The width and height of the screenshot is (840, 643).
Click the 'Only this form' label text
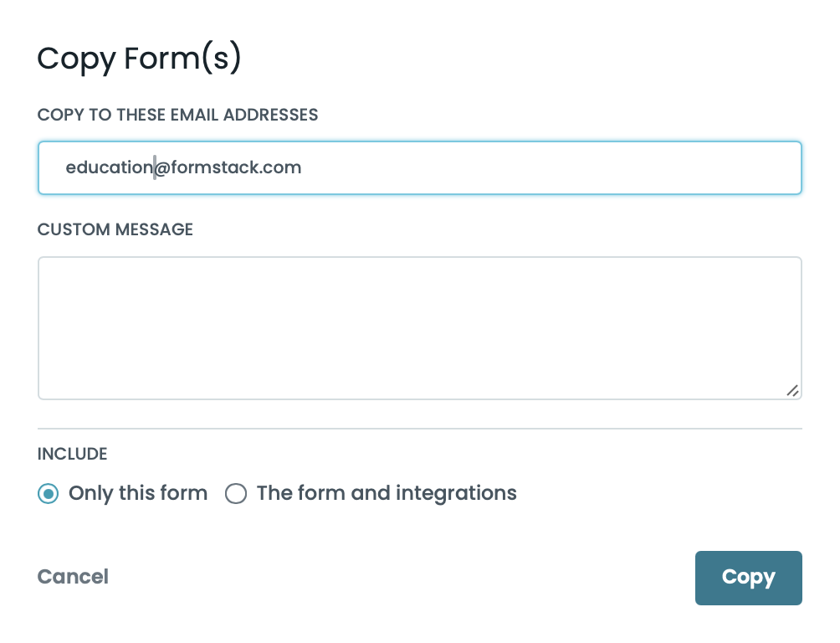(x=138, y=493)
